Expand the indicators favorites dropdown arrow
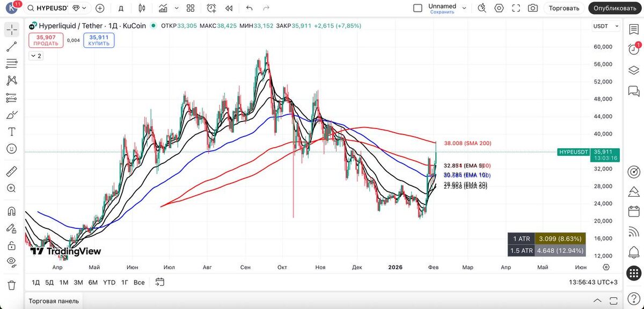The height and width of the screenshot is (309, 644). coord(178,8)
